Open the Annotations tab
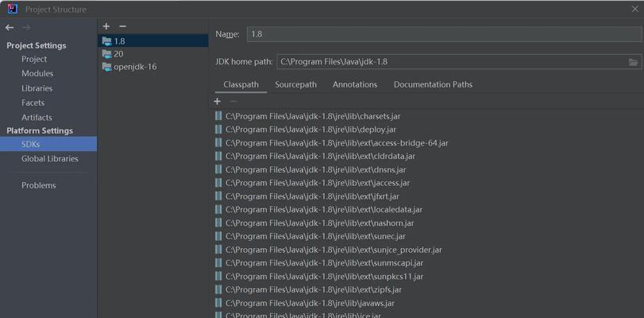Screen dimensions: 644x318 pos(355,84)
